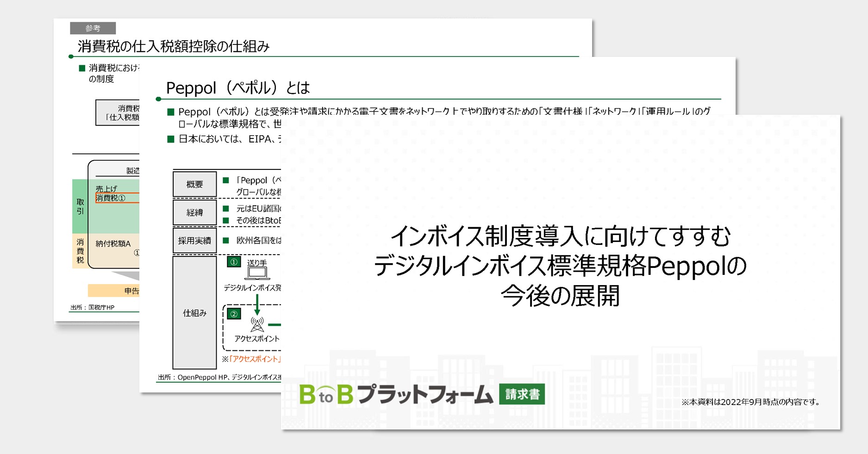Click the 概要 table cell
Image resolution: width=868 pixels, height=454 pixels.
[194, 184]
